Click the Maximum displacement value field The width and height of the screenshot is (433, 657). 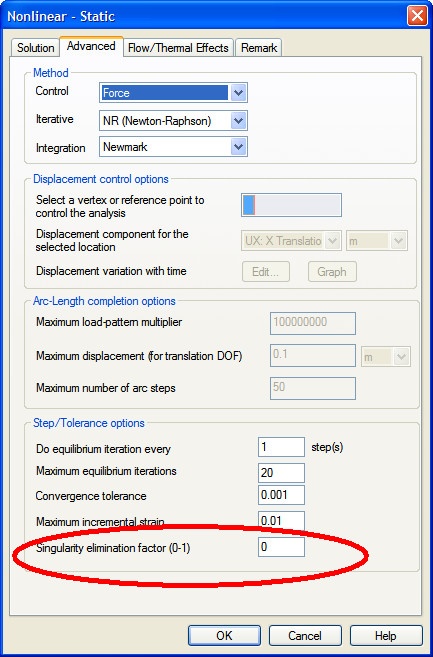pos(313,356)
